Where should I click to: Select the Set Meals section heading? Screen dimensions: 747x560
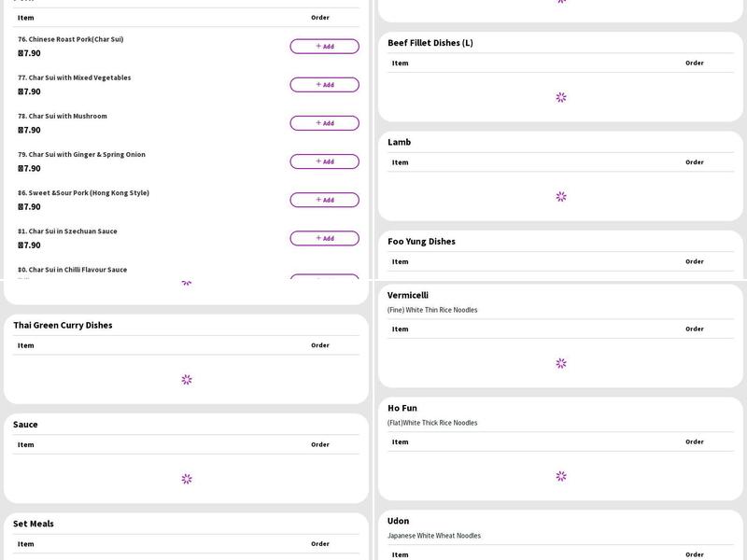pos(34,524)
